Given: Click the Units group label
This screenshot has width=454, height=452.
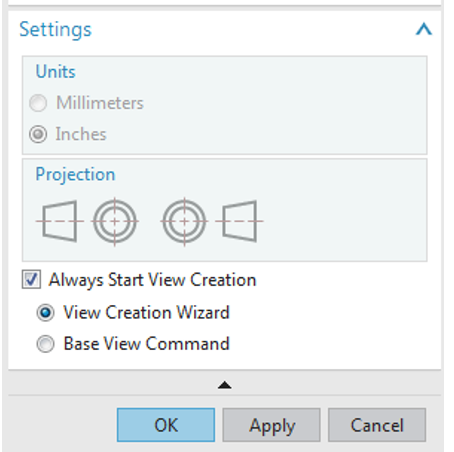Looking at the screenshot, I should point(56,71).
